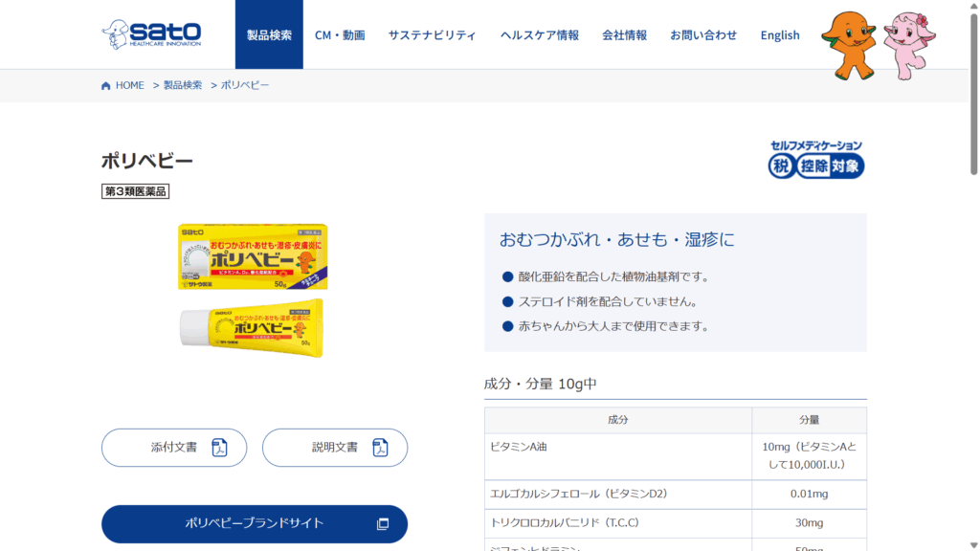Click the ステロイド剤を配合していません bullet

click(x=608, y=301)
